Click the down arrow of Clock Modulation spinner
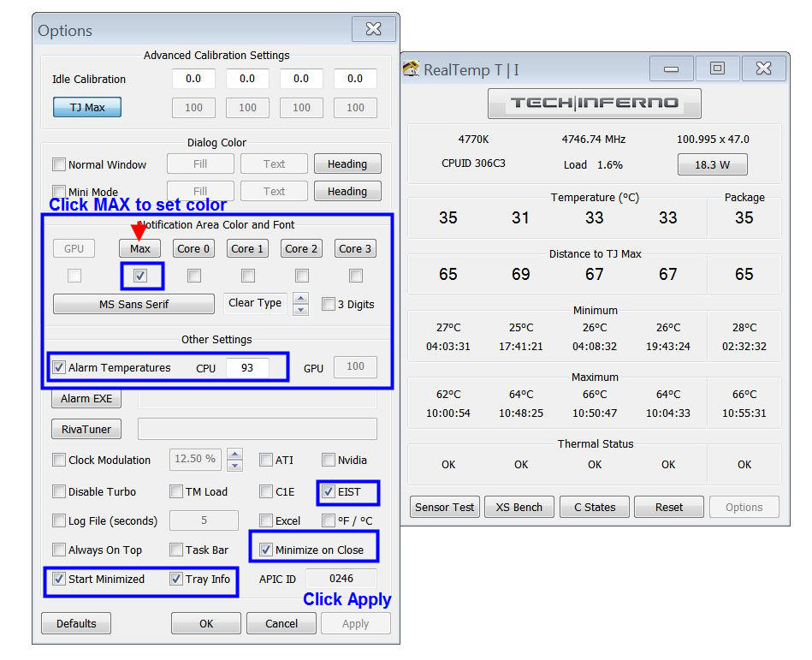812x660 pixels. 234,465
